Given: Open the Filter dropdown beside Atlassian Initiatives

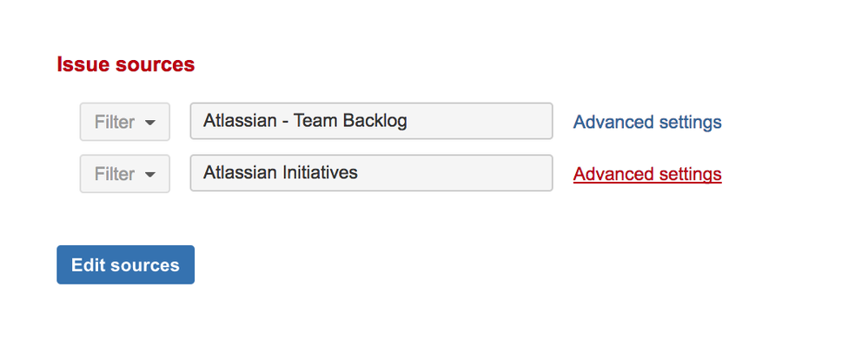Looking at the screenshot, I should pos(125,174).
